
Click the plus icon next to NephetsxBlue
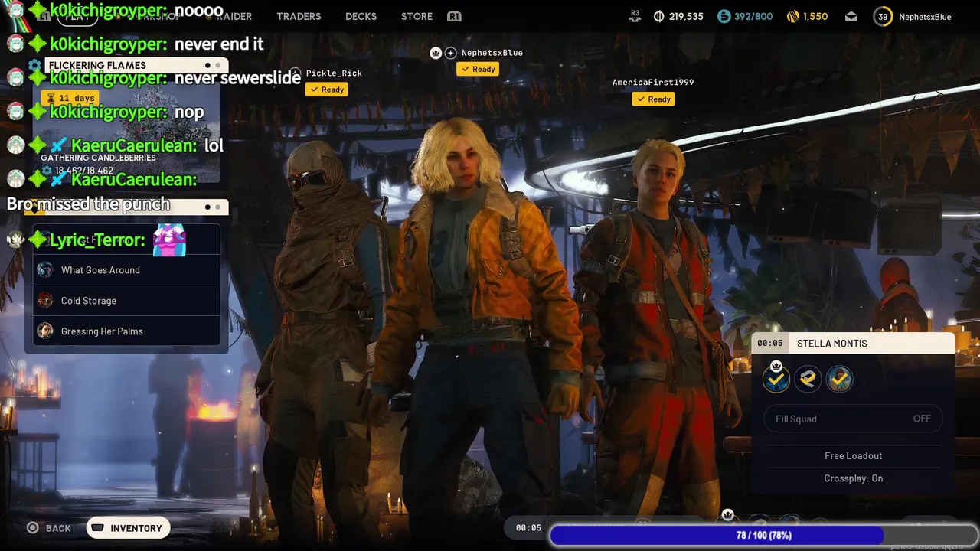pos(451,53)
